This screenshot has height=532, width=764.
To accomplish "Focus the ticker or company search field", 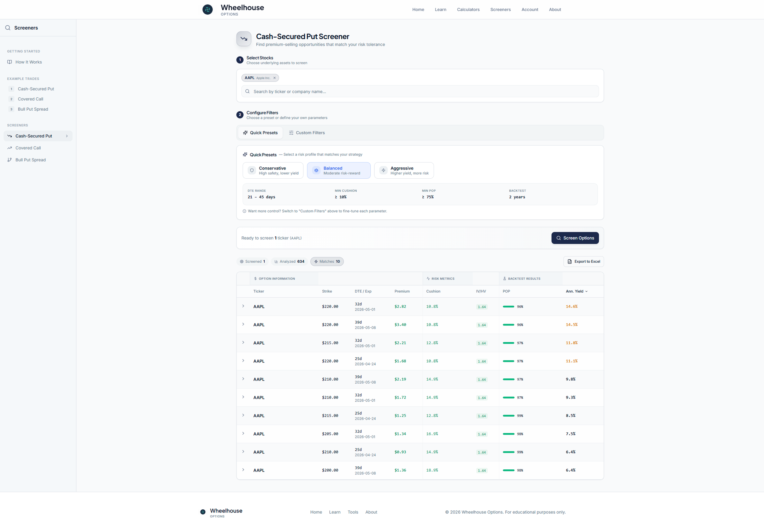I will click(x=423, y=91).
